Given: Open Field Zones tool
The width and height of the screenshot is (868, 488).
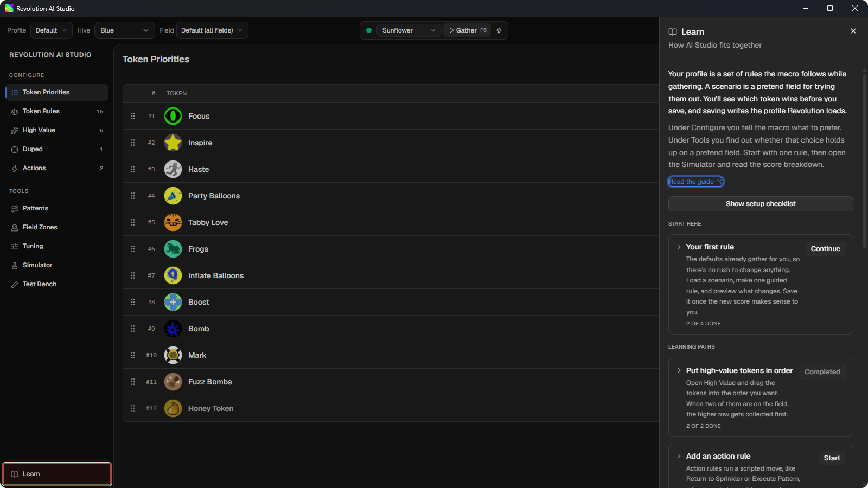Looking at the screenshot, I should coord(57,227).
